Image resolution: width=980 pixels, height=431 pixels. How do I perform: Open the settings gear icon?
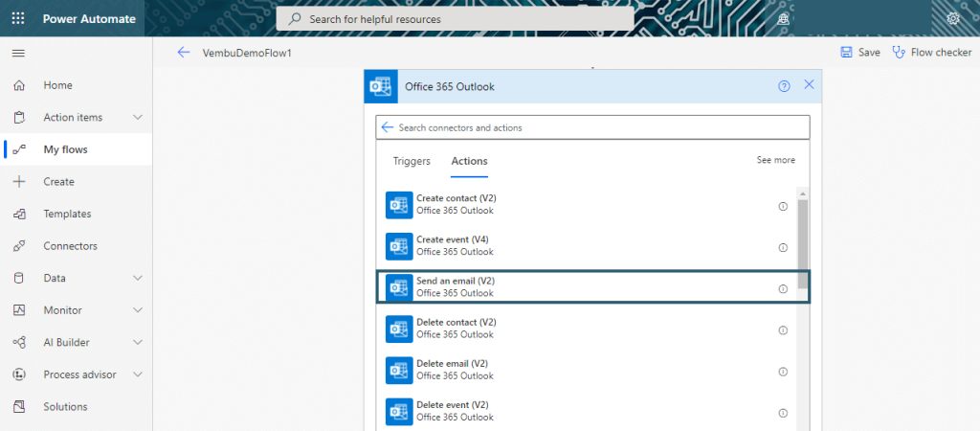pos(953,19)
